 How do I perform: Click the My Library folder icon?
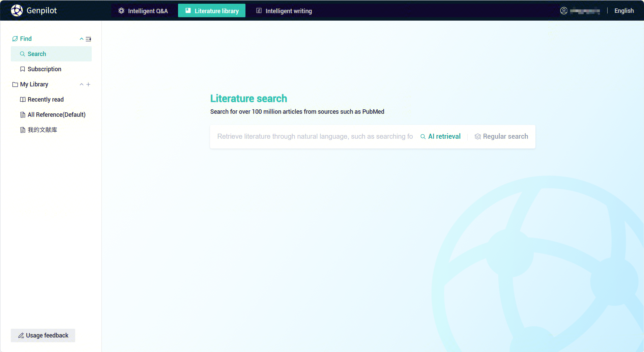coord(15,84)
